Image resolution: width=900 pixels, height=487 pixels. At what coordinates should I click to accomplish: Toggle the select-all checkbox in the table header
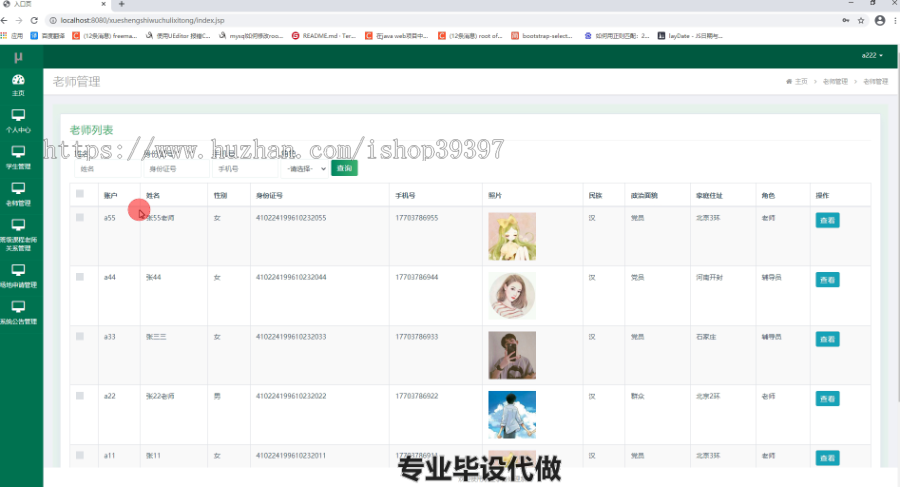[80, 194]
